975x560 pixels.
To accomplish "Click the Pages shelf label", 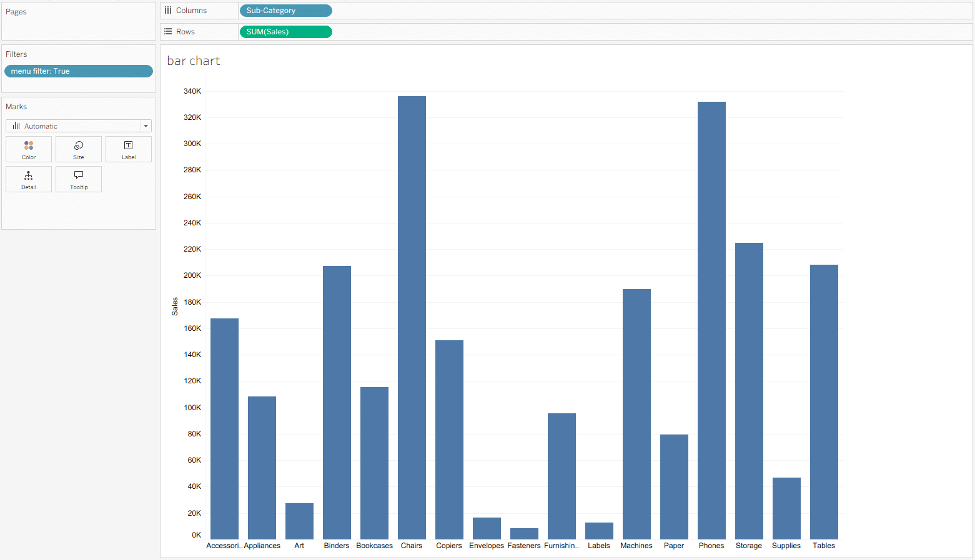I will pos(16,12).
